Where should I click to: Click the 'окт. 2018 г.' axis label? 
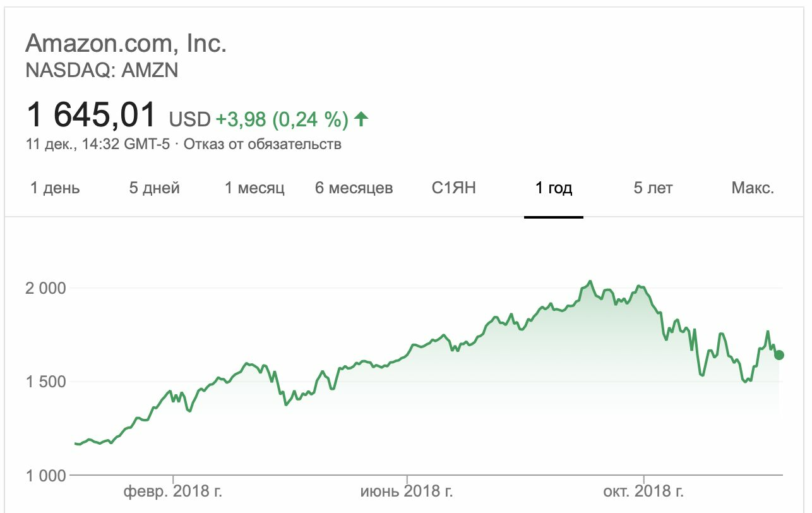point(643,491)
